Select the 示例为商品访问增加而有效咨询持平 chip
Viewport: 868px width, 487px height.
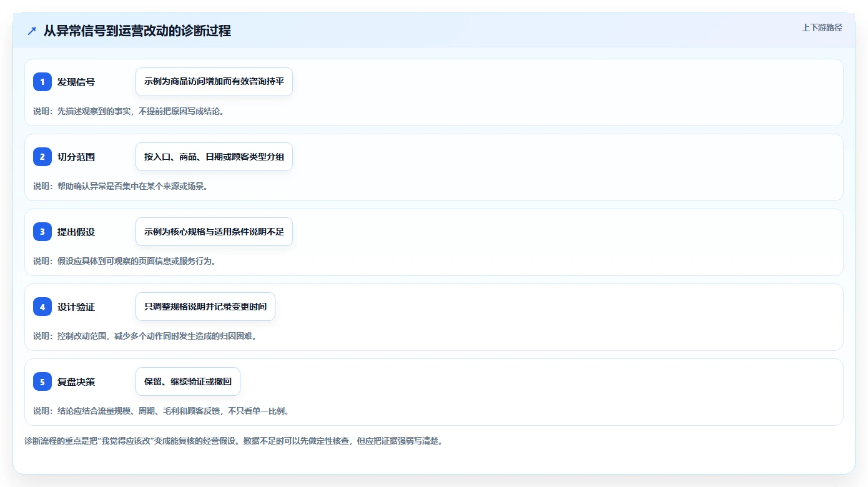[x=214, y=82]
